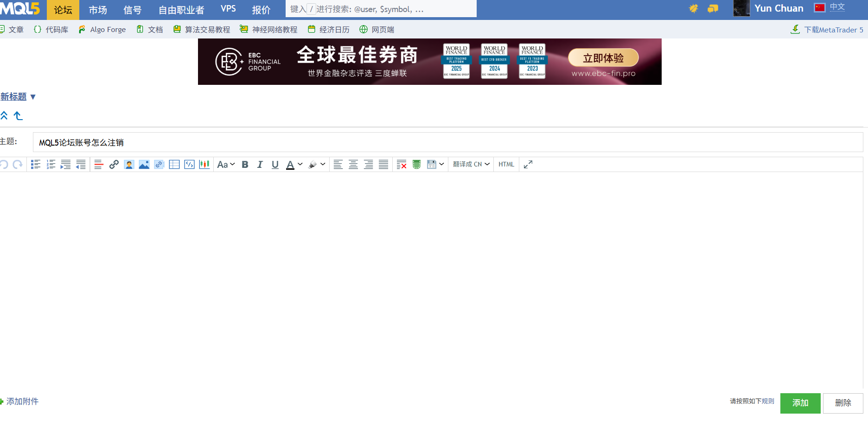
Task: Open the VPS tab
Action: click(228, 9)
